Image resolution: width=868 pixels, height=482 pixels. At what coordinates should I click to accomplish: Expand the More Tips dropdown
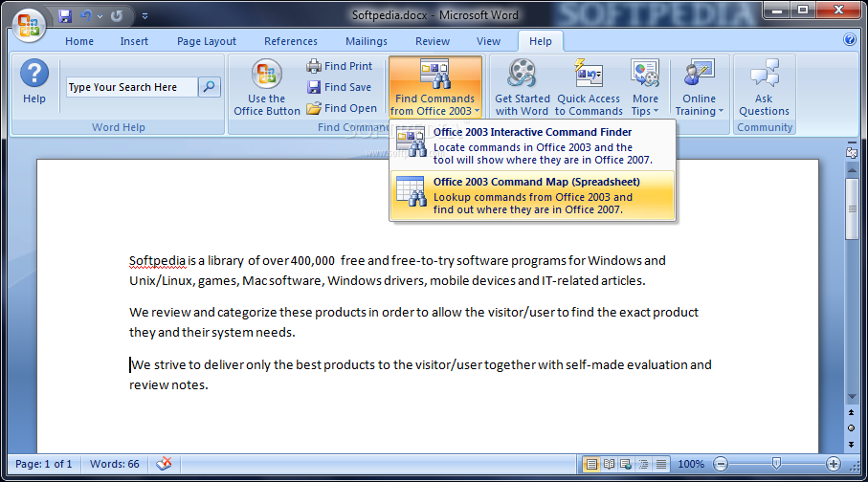645,87
